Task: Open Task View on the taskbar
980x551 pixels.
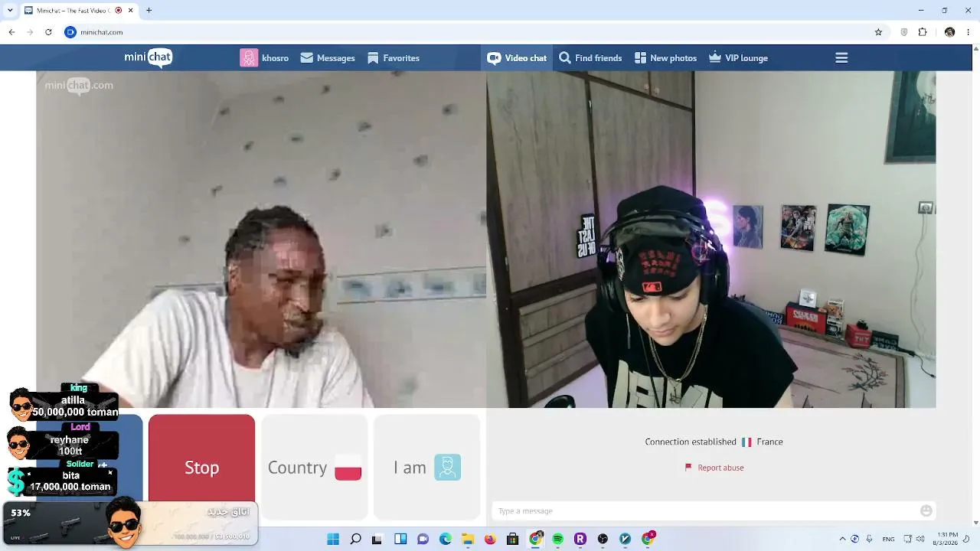Action: [x=377, y=539]
